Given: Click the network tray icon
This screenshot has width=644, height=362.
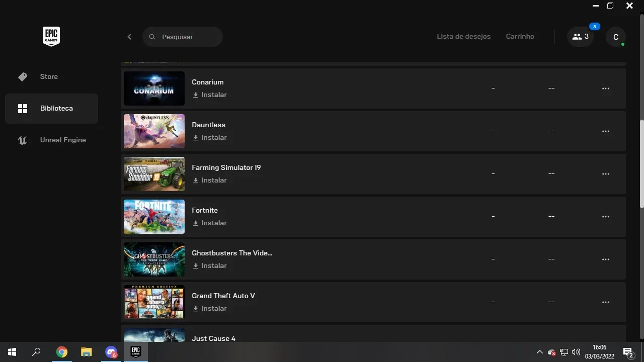Looking at the screenshot, I should point(564,352).
